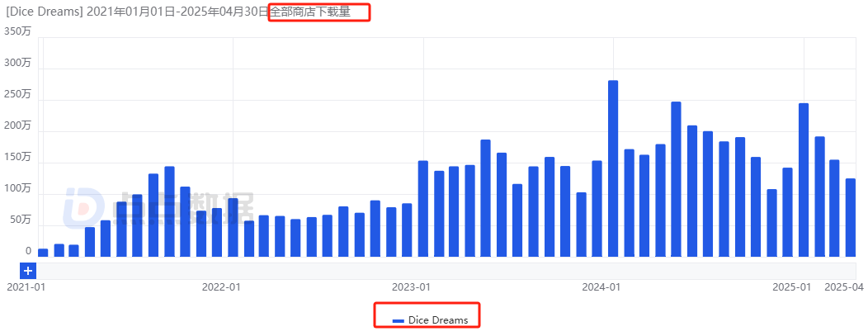Viewport: 868px width, 336px height.
Task: Click the '2023-01' x-axis label
Action: tap(411, 286)
